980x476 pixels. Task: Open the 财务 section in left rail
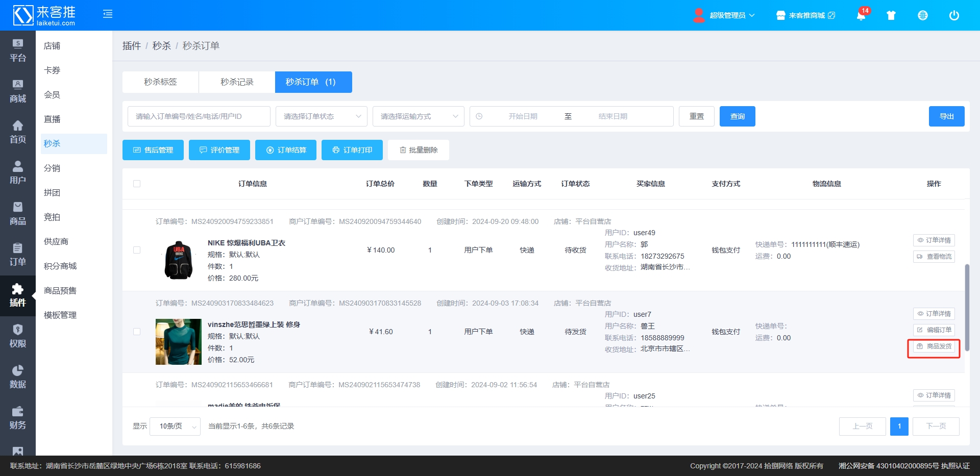coord(18,418)
